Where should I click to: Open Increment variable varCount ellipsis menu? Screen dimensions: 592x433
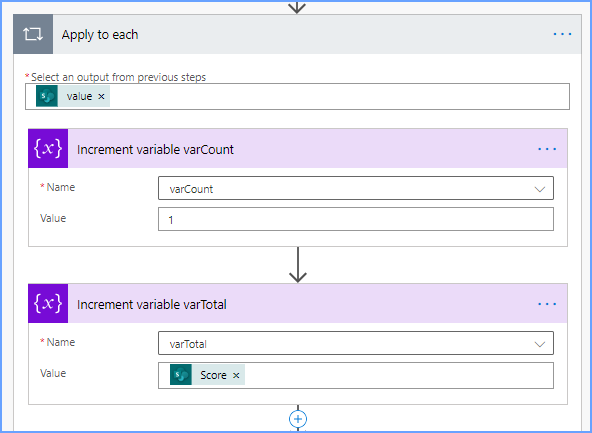[x=547, y=149]
